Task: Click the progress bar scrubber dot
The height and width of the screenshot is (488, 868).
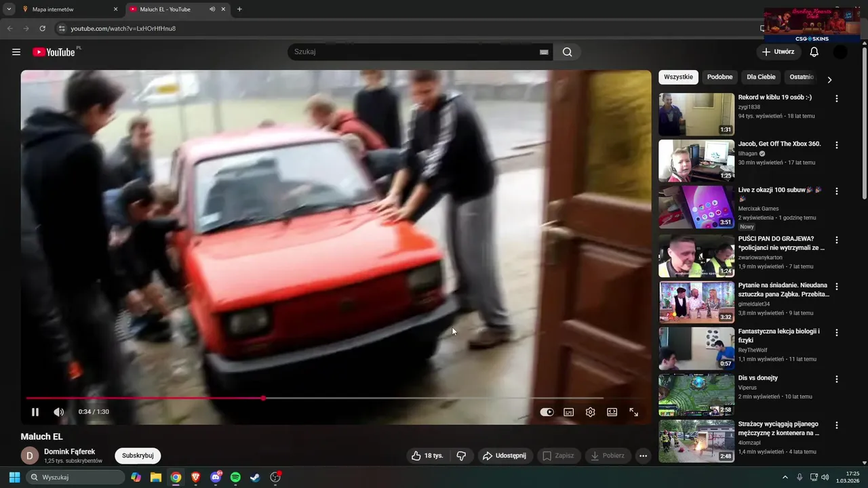Action: point(263,398)
